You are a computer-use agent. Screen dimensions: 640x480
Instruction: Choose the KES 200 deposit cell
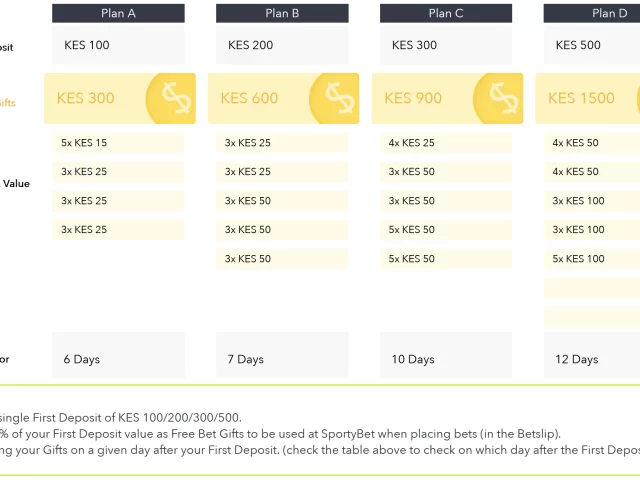tap(282, 45)
